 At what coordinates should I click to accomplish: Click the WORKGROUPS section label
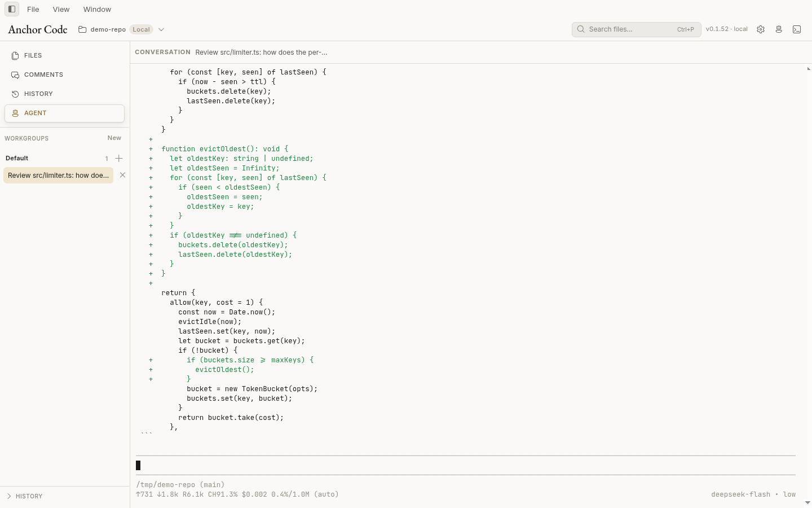[27, 138]
